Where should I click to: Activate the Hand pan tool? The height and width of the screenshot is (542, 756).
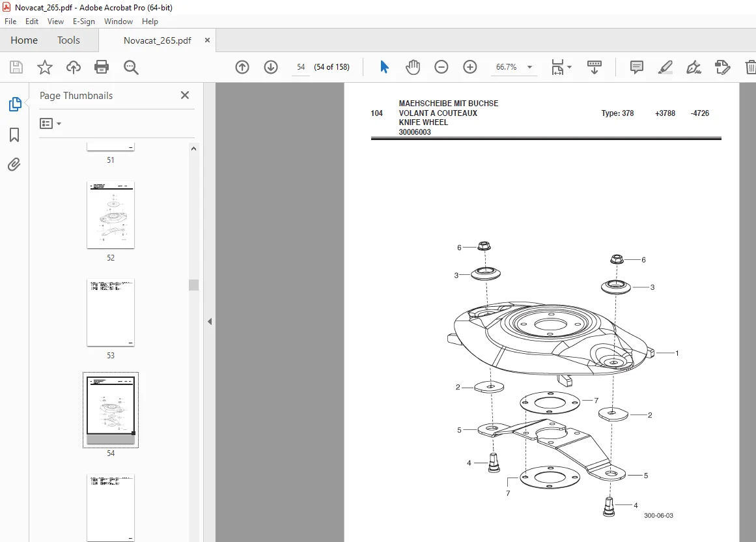click(x=413, y=67)
